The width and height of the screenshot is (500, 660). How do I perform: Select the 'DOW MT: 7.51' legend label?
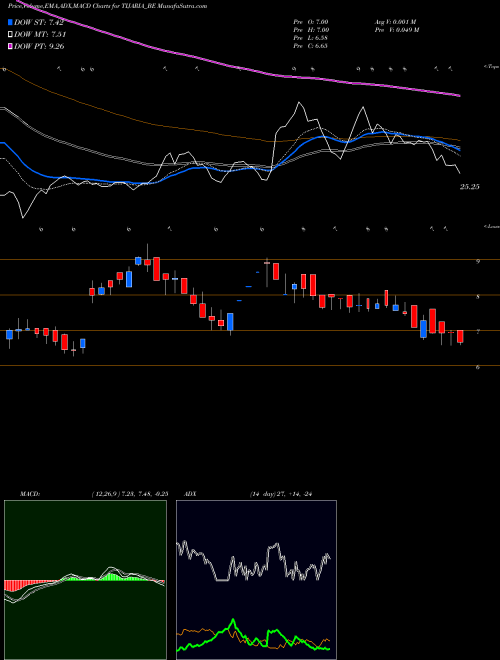coord(40,35)
